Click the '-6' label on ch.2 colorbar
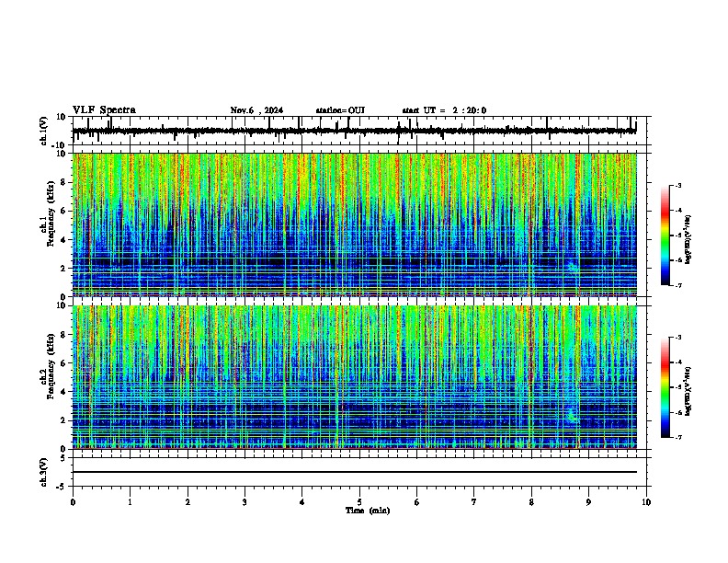728x563 pixels. (x=678, y=412)
